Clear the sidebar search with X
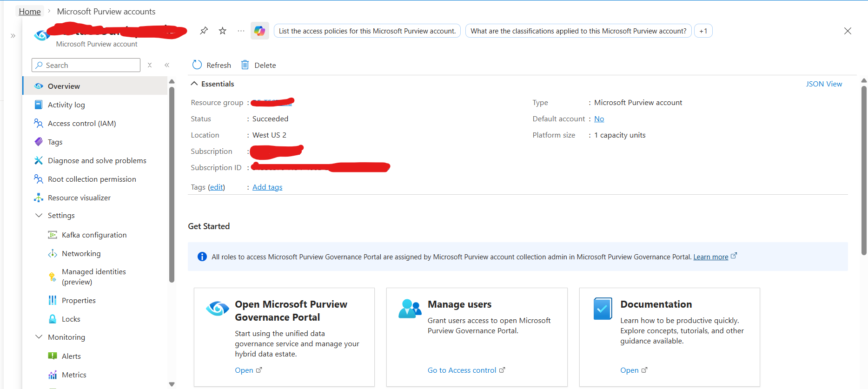The image size is (868, 389). (x=150, y=65)
